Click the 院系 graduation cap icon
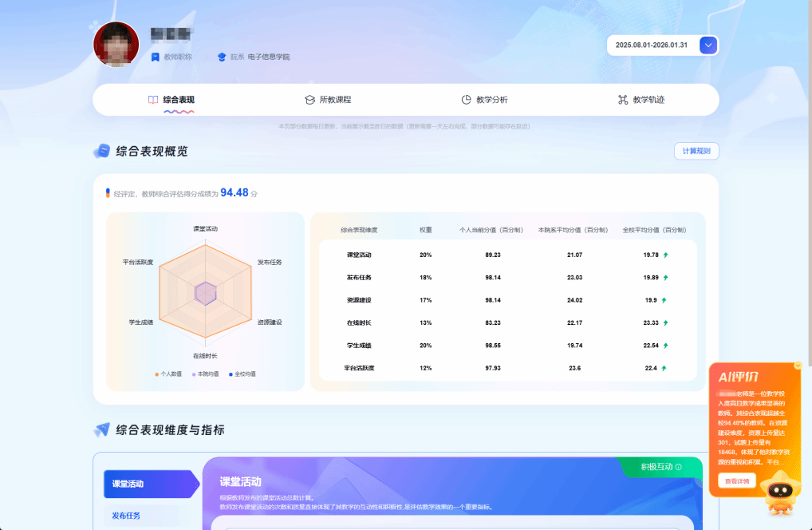This screenshot has width=812, height=530. pyautogui.click(x=222, y=57)
